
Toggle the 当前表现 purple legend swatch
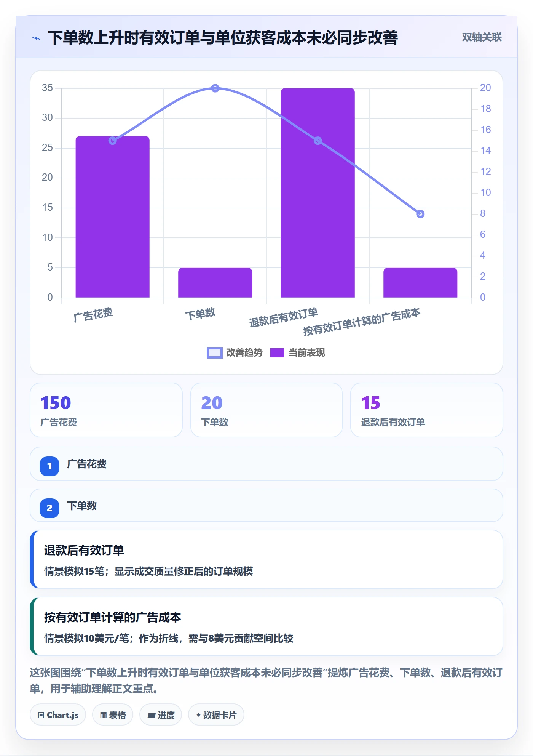click(x=277, y=353)
